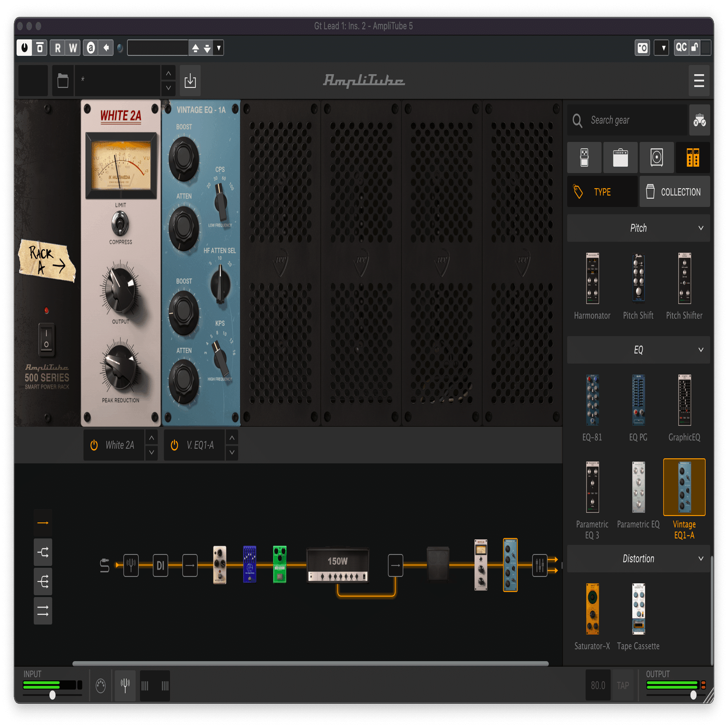Switch to the TYPE filter tab
Image resolution: width=728 pixels, height=728 pixels.
(602, 192)
